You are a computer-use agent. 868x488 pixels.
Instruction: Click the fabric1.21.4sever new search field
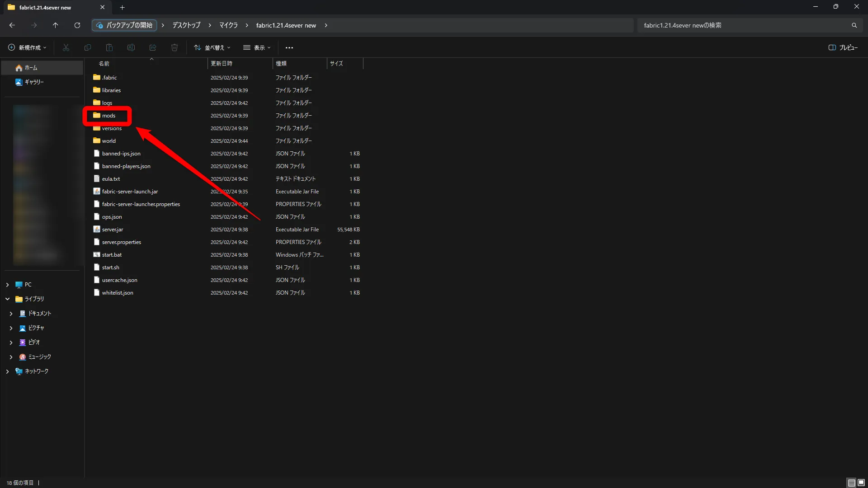(x=741, y=25)
